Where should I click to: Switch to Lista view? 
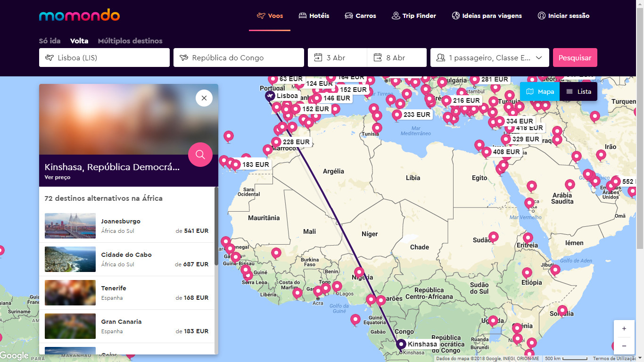point(578,91)
